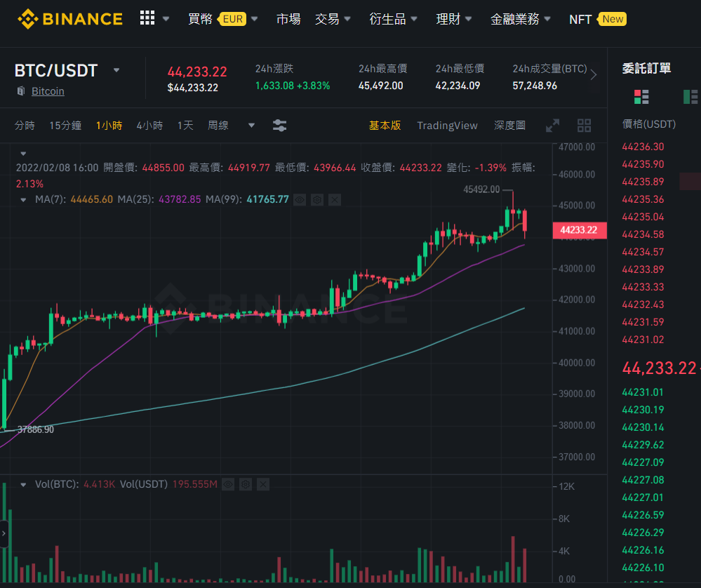Remove the MA indicator

pyautogui.click(x=335, y=200)
